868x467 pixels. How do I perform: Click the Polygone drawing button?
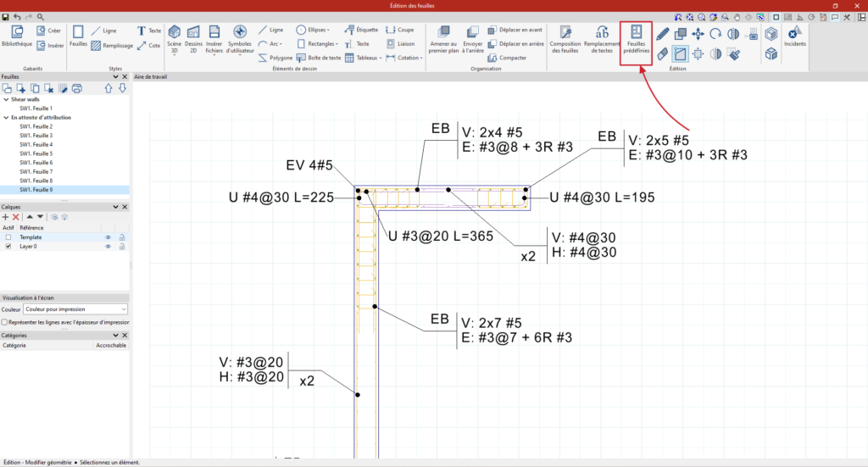tap(276, 58)
